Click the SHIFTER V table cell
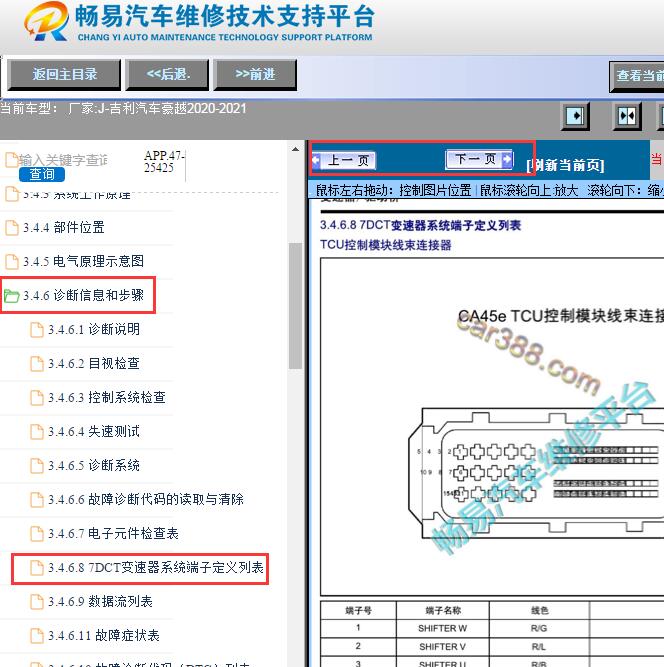The width and height of the screenshot is (664, 667). tap(442, 647)
